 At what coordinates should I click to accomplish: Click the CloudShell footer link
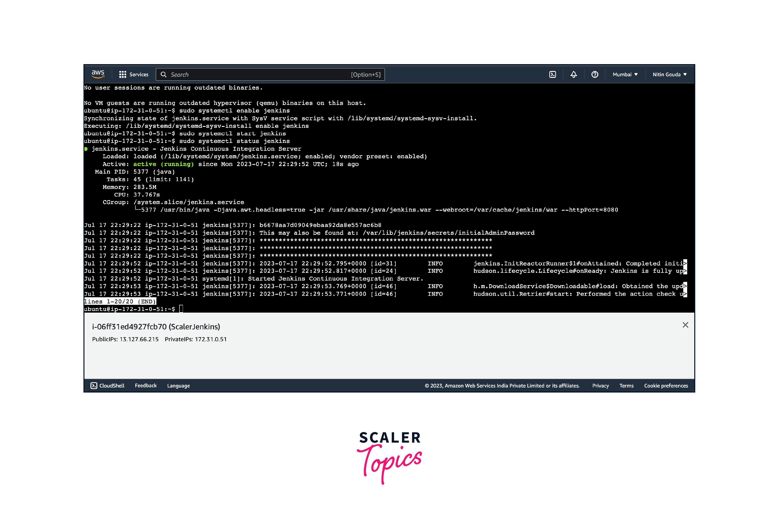(112, 385)
